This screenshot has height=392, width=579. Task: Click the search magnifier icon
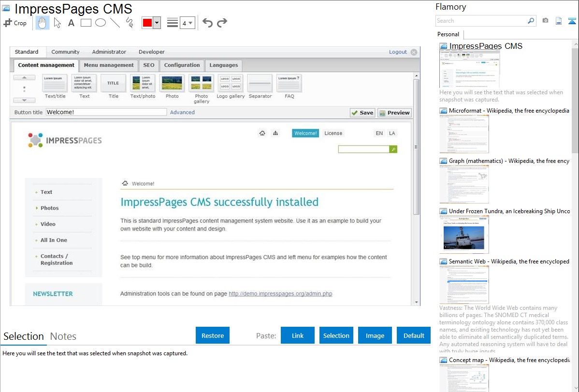click(x=531, y=21)
